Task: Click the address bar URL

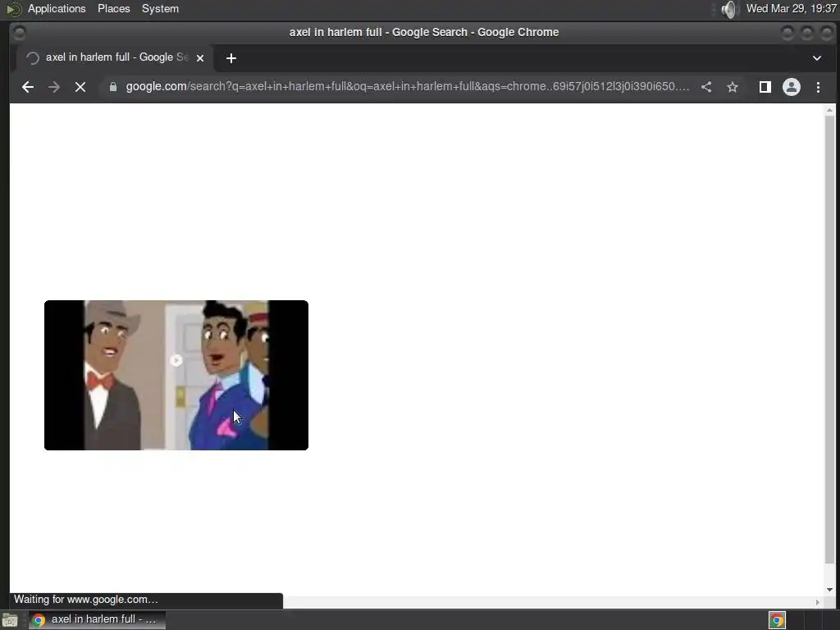Action: click(x=407, y=87)
